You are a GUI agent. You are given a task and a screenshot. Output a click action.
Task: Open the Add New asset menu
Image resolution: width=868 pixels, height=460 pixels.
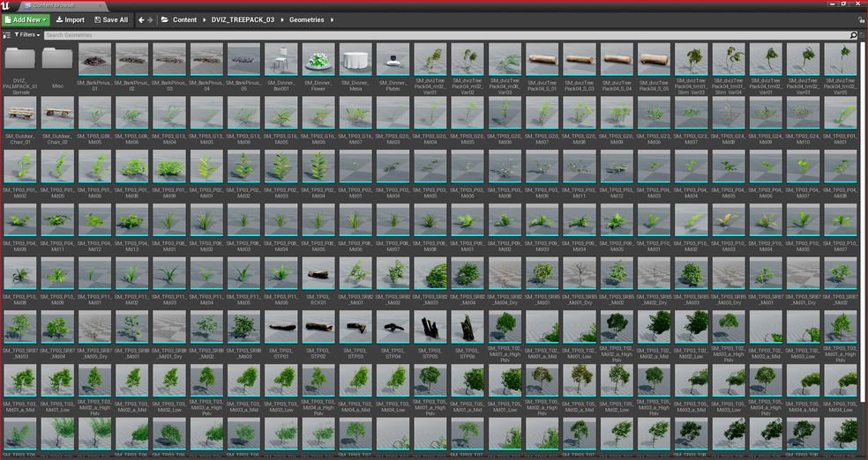26,20
